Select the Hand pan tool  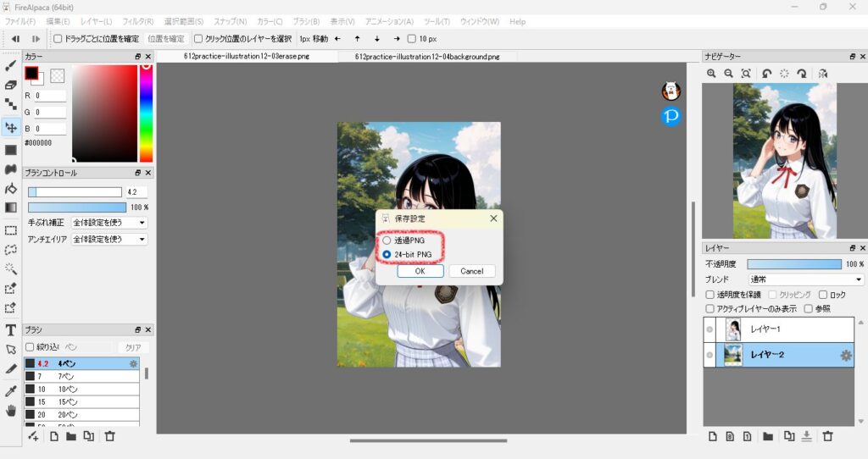[11, 411]
